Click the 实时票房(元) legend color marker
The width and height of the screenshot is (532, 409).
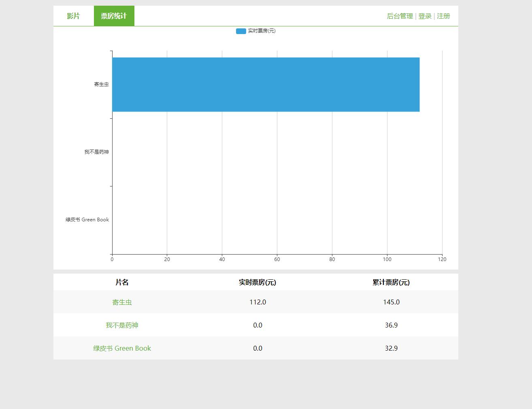pos(240,31)
